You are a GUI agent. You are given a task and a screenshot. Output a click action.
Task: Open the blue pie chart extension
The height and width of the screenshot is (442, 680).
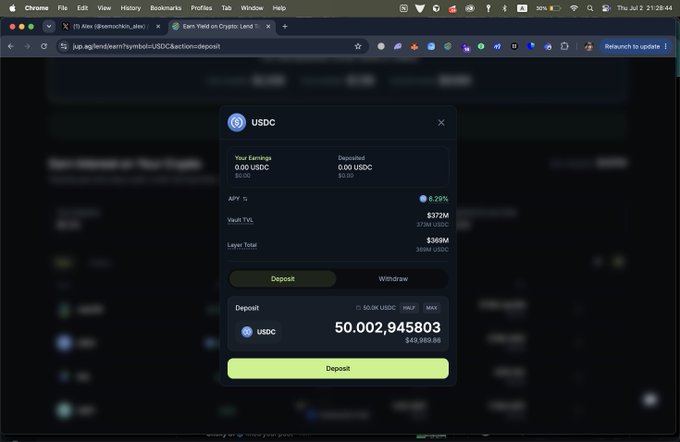(x=531, y=46)
